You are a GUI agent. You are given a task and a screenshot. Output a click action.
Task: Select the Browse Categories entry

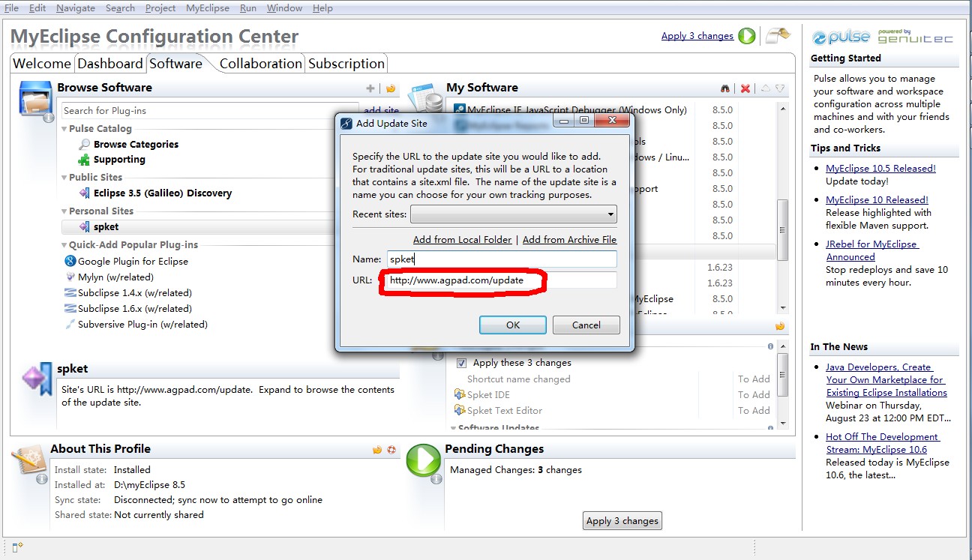136,144
